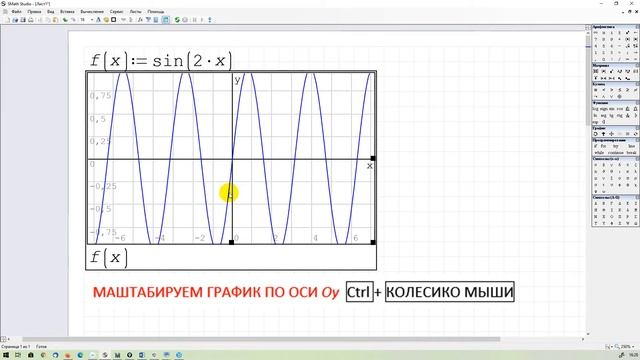Click the horizontal scrollbar at bottom
Image resolution: width=640 pixels, height=360 pixels.
pos(261,339)
